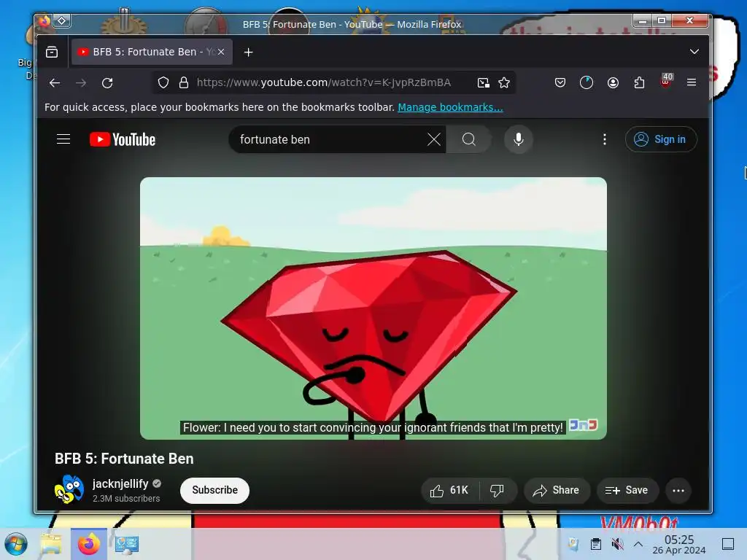Clear the YouTube search text
The image size is (747, 560).
pyautogui.click(x=434, y=139)
